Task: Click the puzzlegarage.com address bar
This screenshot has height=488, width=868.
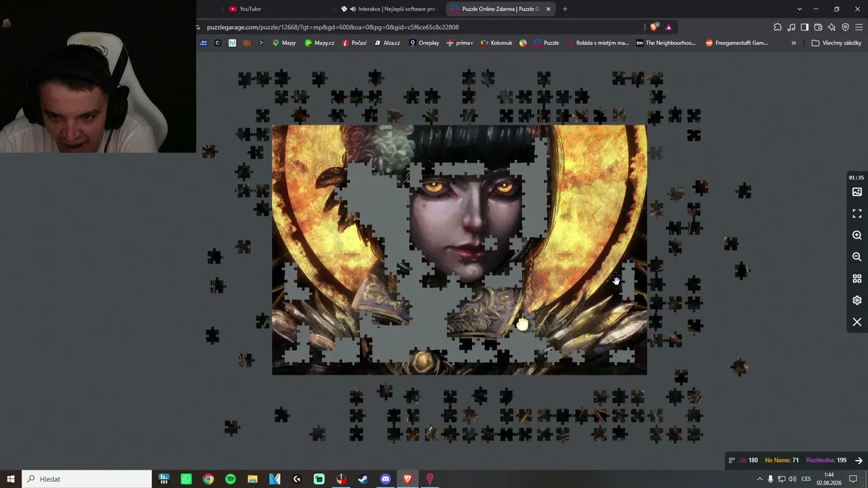Action: [x=420, y=27]
